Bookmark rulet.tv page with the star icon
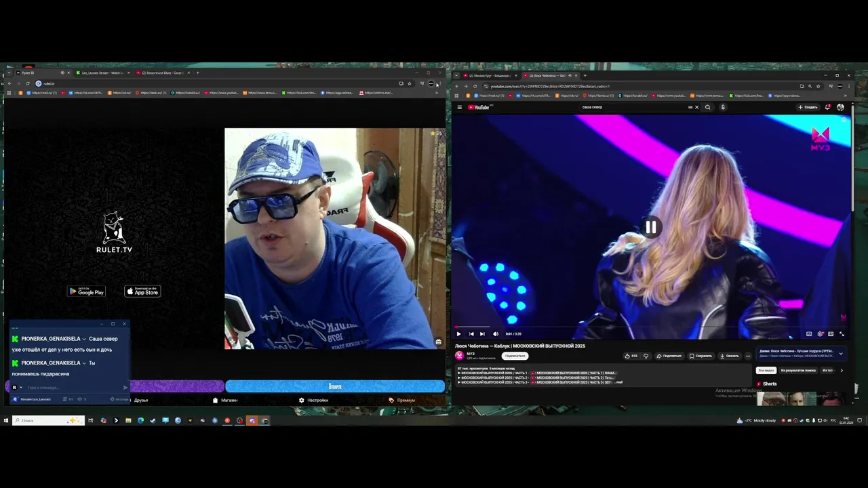This screenshot has height=488, width=868. 409,83
